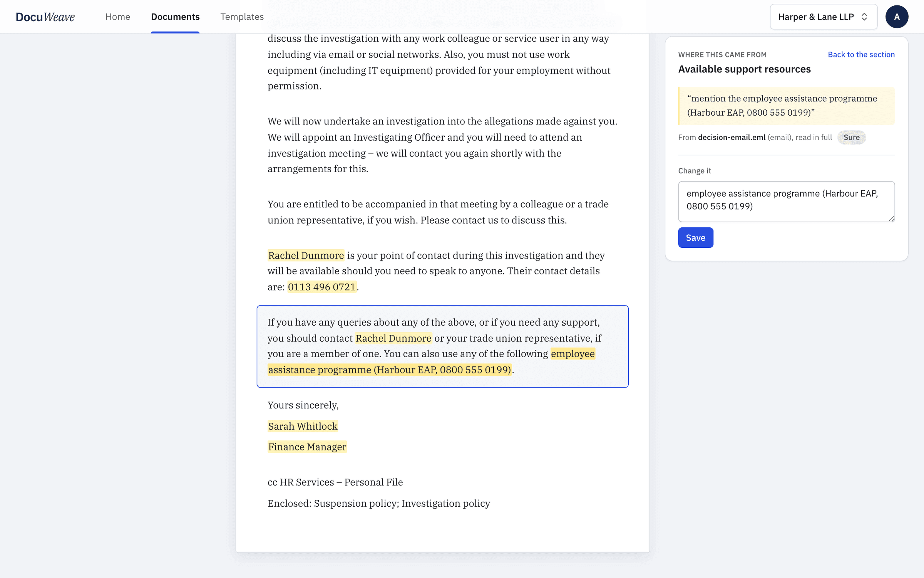924x578 pixels.
Task: Select Rachel Dunmore in the support paragraph
Action: click(x=393, y=338)
